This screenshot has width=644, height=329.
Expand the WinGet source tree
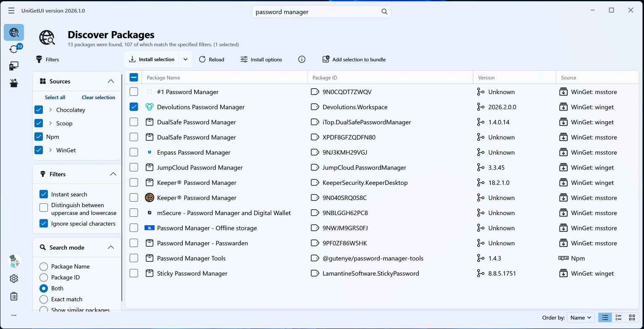point(50,150)
